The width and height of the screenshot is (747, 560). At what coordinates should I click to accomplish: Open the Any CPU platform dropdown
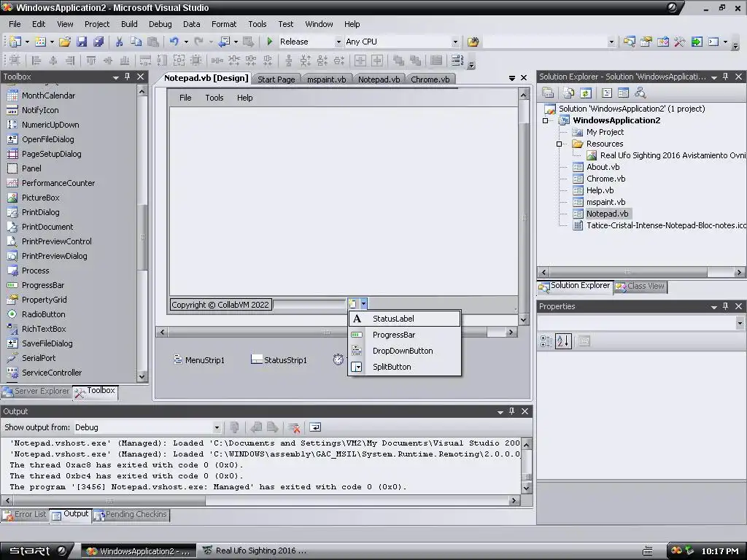pyautogui.click(x=455, y=42)
